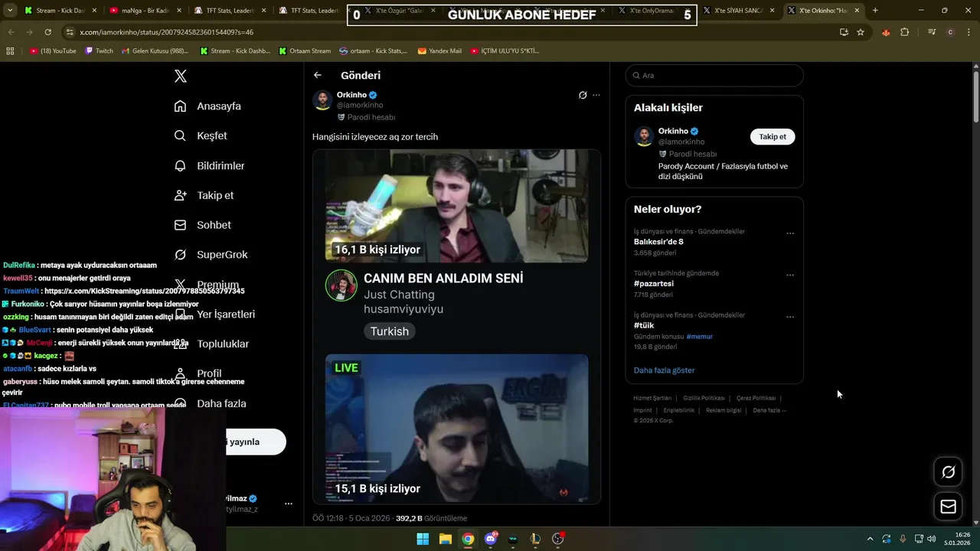Open Takip et in the sidebar

pyautogui.click(x=204, y=195)
